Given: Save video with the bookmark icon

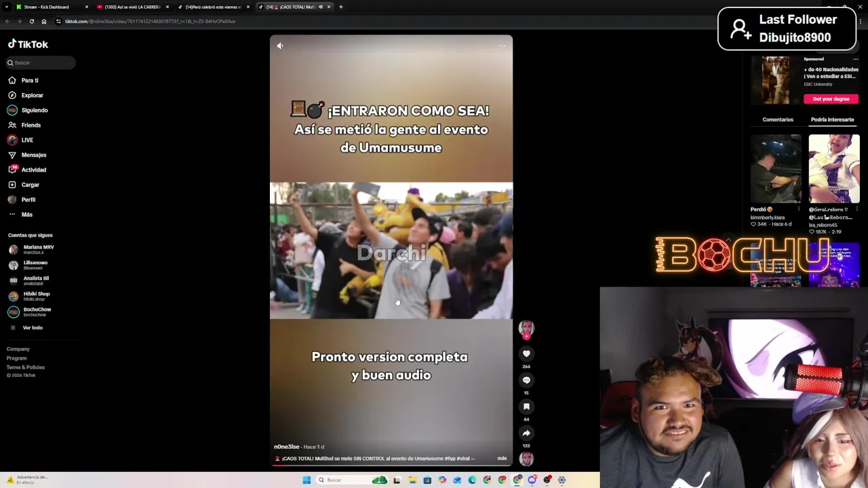Looking at the screenshot, I should pos(526,407).
